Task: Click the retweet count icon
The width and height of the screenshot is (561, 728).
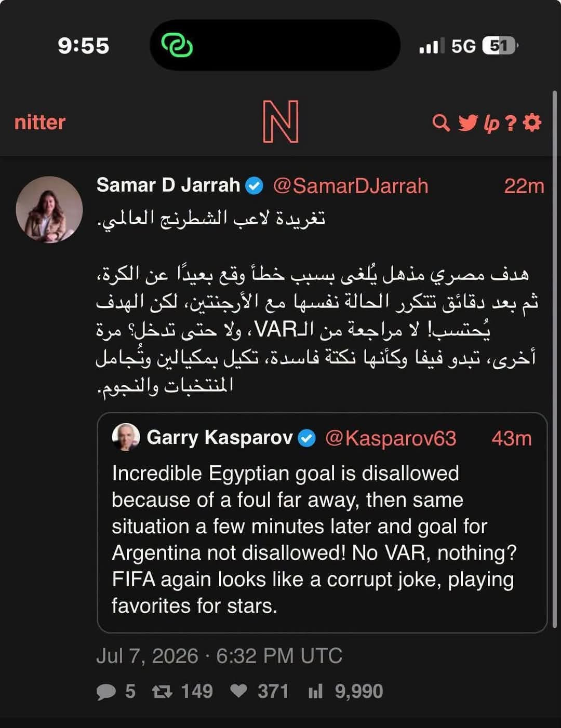Action: click(x=162, y=692)
